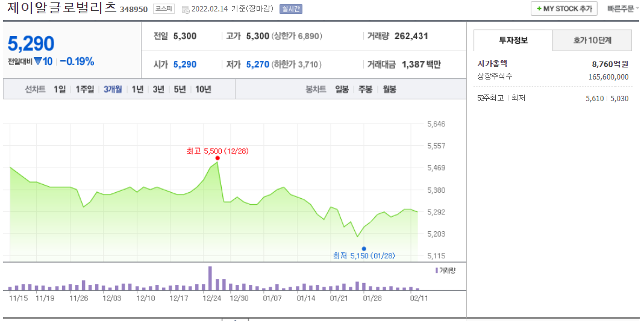
Task: Open the 투자정보 tab
Action: 513,40
